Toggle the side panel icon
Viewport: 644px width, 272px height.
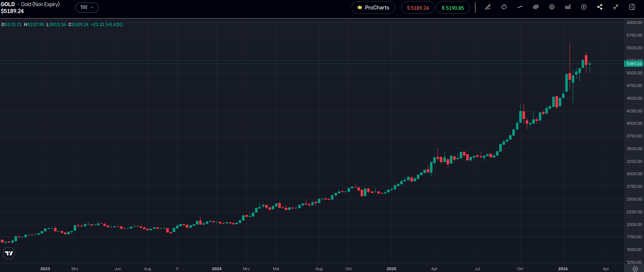point(632,7)
